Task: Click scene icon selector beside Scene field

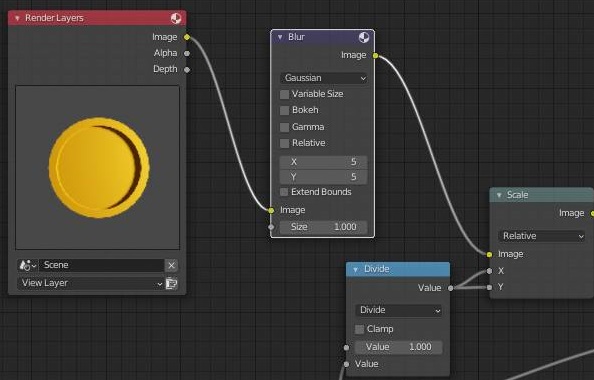Action: (27, 265)
